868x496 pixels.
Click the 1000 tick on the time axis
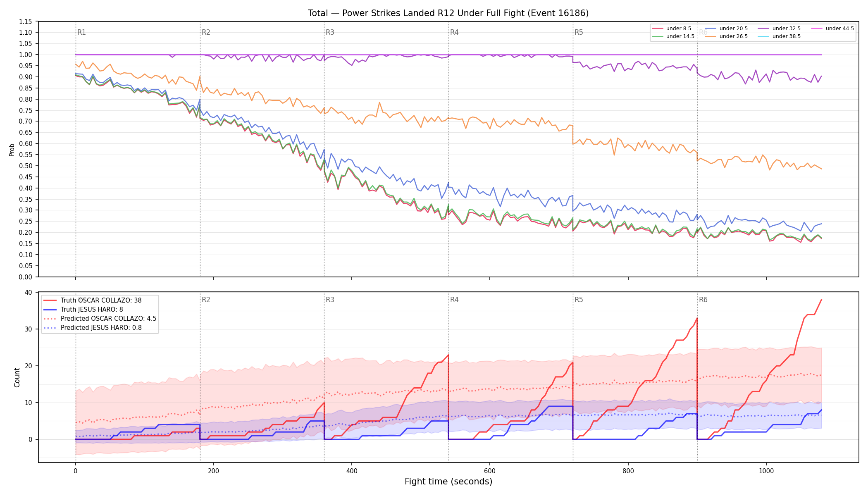pos(766,471)
